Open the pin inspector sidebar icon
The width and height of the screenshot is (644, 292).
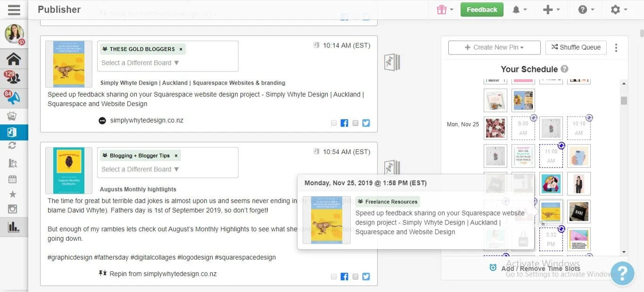tap(13, 163)
